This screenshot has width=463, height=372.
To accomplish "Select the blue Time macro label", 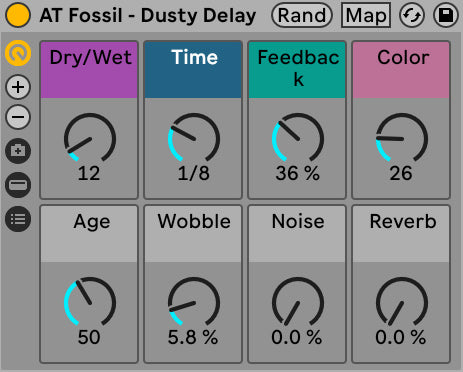I will pyautogui.click(x=193, y=70).
